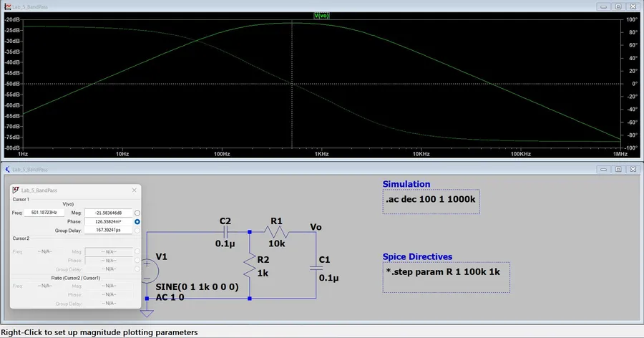The image size is (644, 338).
Task: Click the R1 name label
Action: (276, 221)
